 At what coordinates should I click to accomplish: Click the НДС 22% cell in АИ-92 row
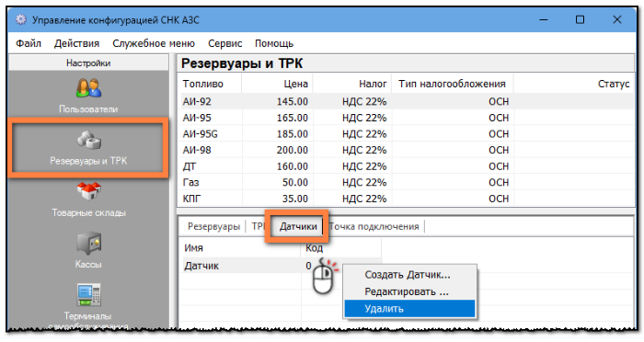pos(364,101)
